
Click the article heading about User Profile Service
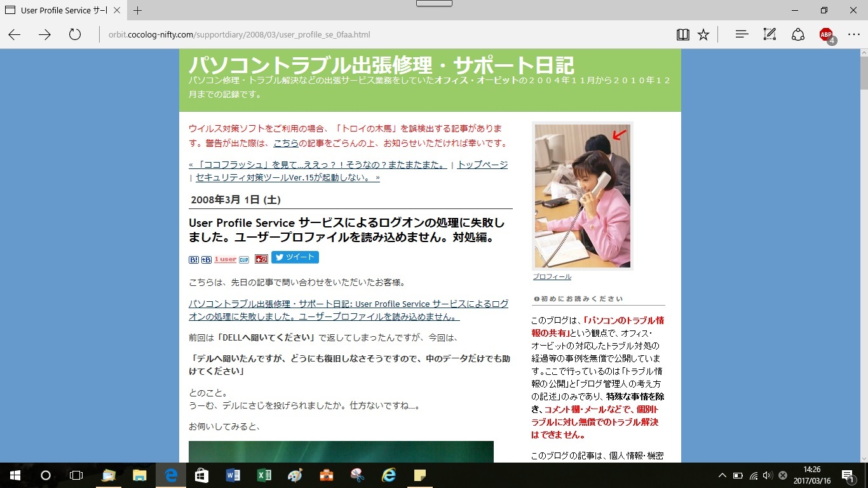(347, 230)
